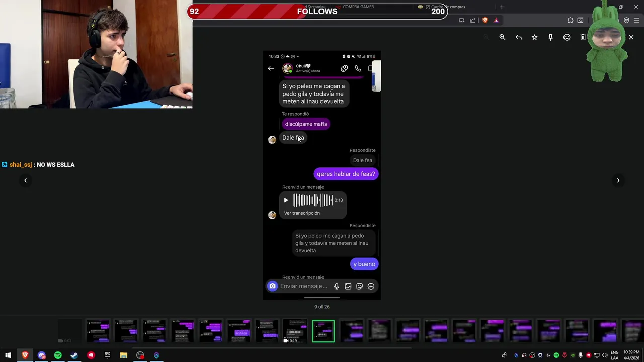Open Epic Games Launcher from taskbar
Screen dimensions: 644x362
click(x=107, y=355)
